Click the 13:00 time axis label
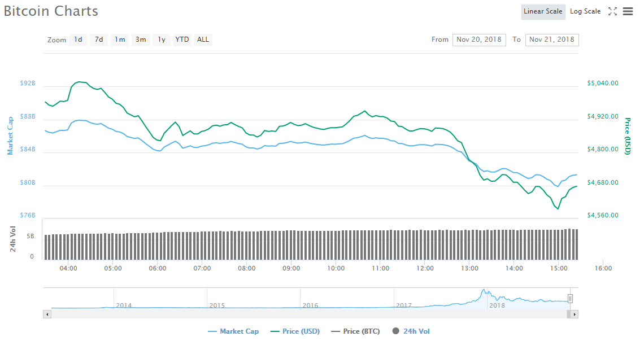This screenshot has height=341, width=644. click(469, 268)
